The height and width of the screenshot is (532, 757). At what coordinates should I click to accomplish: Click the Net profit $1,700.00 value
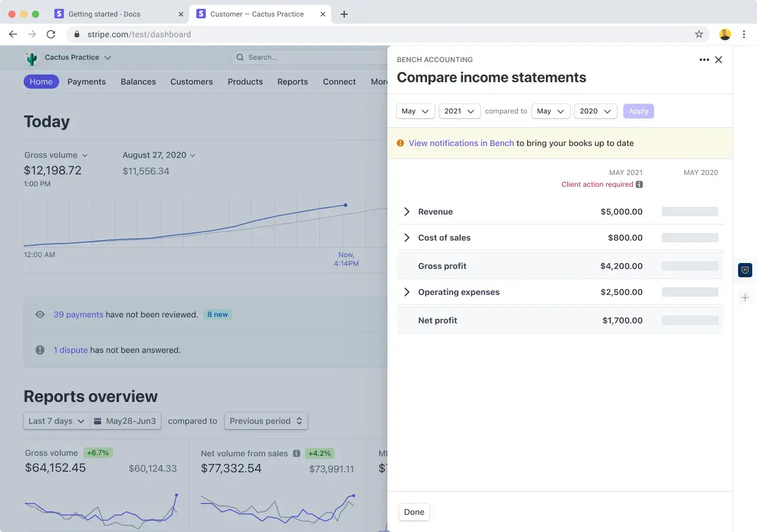tap(623, 320)
